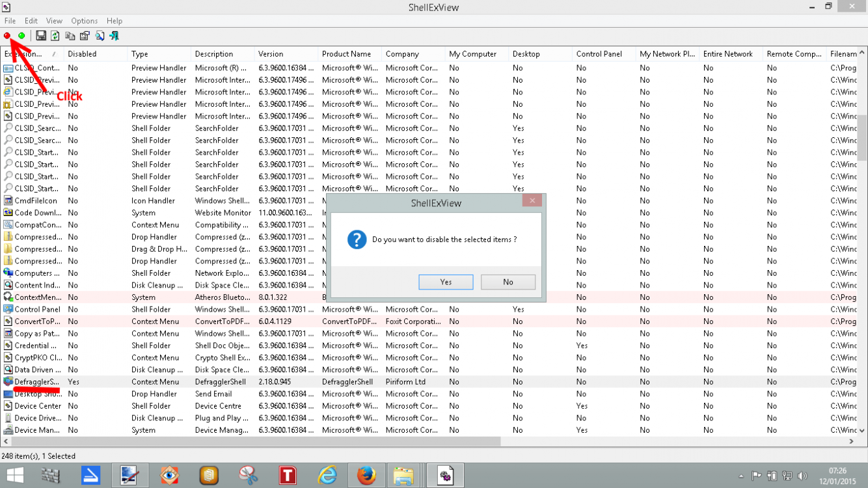Sort by the Company column header
The height and width of the screenshot is (488, 868).
point(413,54)
